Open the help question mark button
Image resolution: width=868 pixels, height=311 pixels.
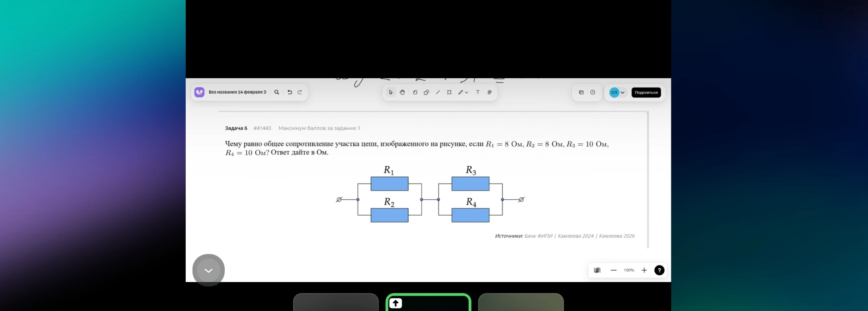pyautogui.click(x=659, y=270)
